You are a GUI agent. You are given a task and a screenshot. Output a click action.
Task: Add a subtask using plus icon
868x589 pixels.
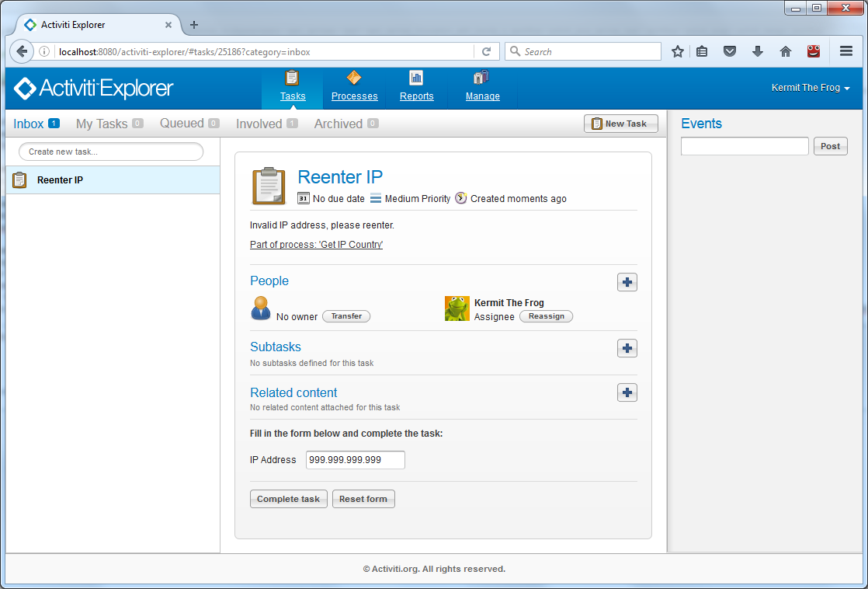point(627,348)
